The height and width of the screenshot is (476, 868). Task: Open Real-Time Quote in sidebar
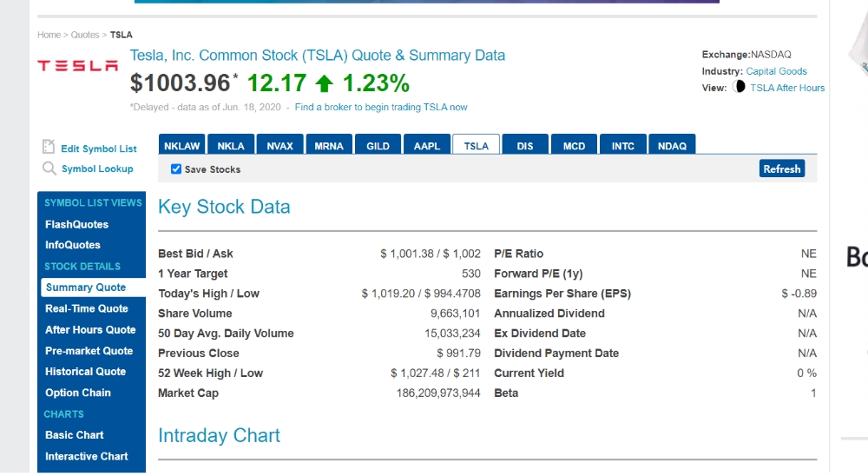click(x=86, y=308)
